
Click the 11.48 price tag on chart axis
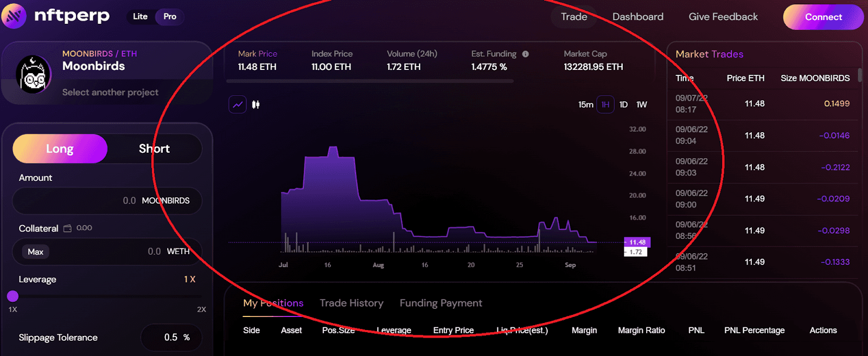click(x=637, y=242)
